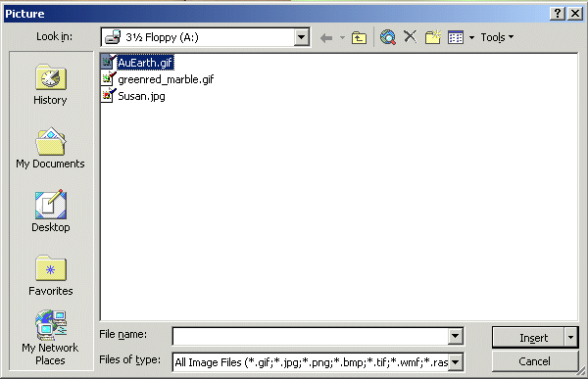Click the Search the Web icon
Viewport: 588px width, 379px height.
point(388,37)
